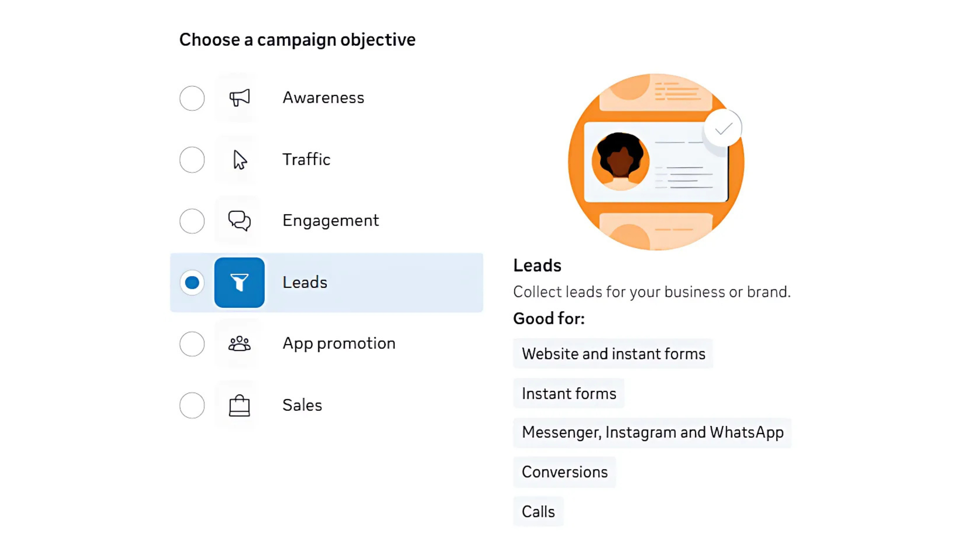980x551 pixels.
Task: Click the App promotion people icon
Action: [239, 344]
